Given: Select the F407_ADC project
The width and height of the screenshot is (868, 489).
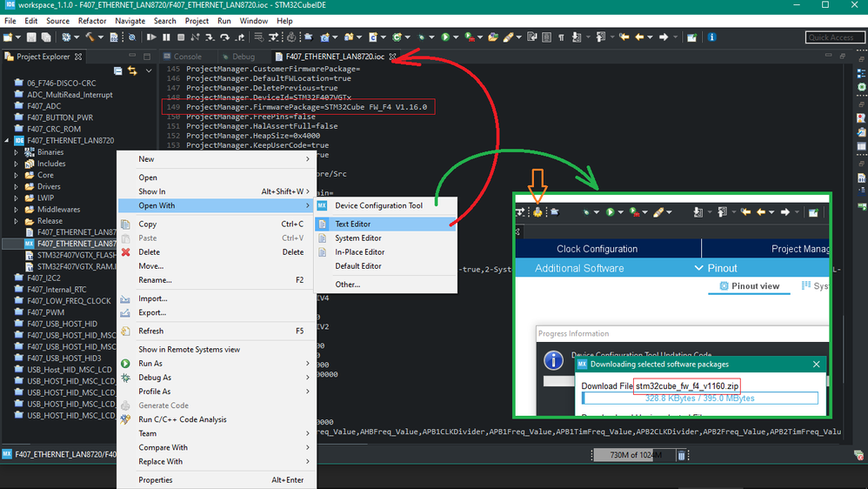Looking at the screenshot, I should click(43, 106).
